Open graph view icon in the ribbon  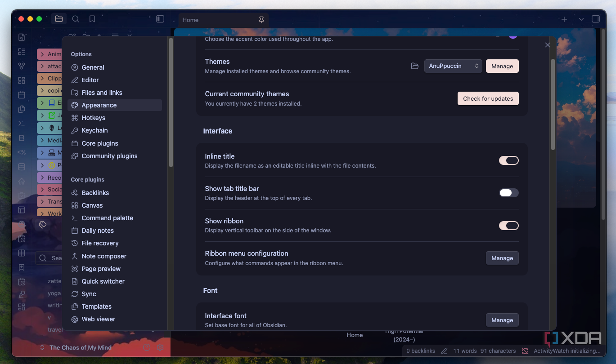[x=22, y=66]
